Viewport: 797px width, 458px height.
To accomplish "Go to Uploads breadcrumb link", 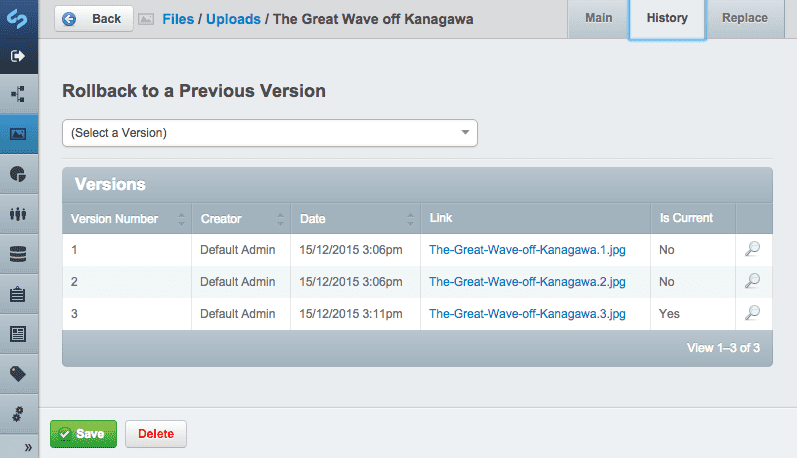I will pyautogui.click(x=233, y=19).
